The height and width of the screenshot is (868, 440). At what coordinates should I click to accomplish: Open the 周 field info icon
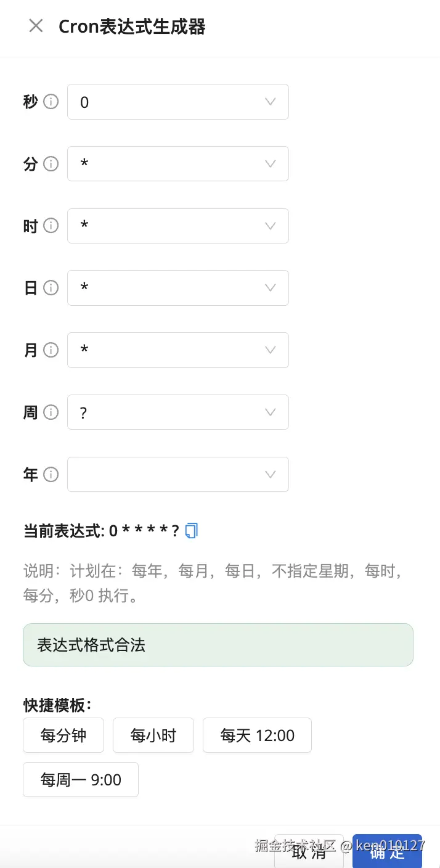coord(52,412)
